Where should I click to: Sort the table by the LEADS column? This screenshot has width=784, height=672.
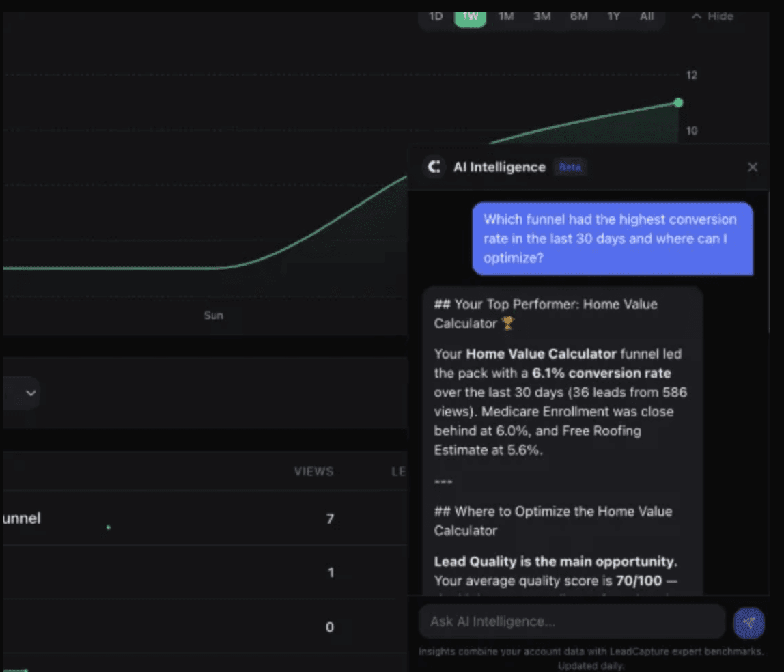pos(400,471)
